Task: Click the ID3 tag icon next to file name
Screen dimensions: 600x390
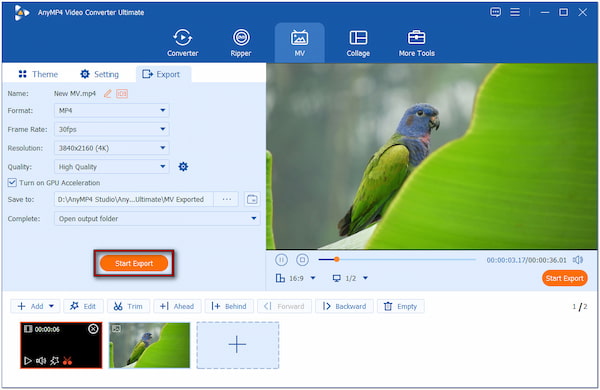Action: click(122, 93)
